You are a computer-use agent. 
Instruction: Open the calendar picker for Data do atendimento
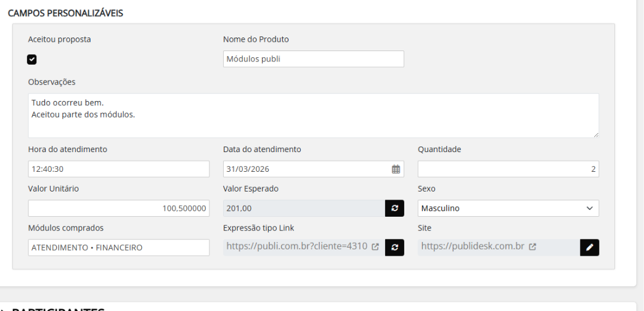(396, 169)
